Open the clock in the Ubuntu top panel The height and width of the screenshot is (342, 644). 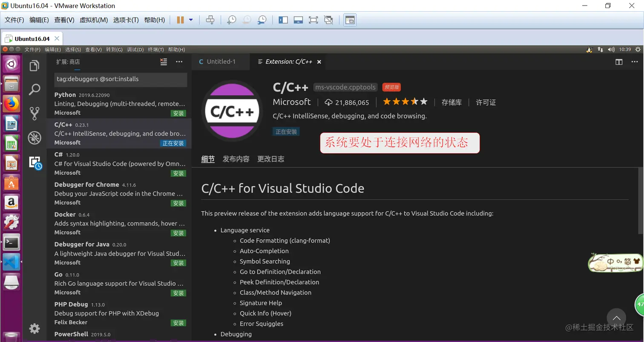pos(625,49)
